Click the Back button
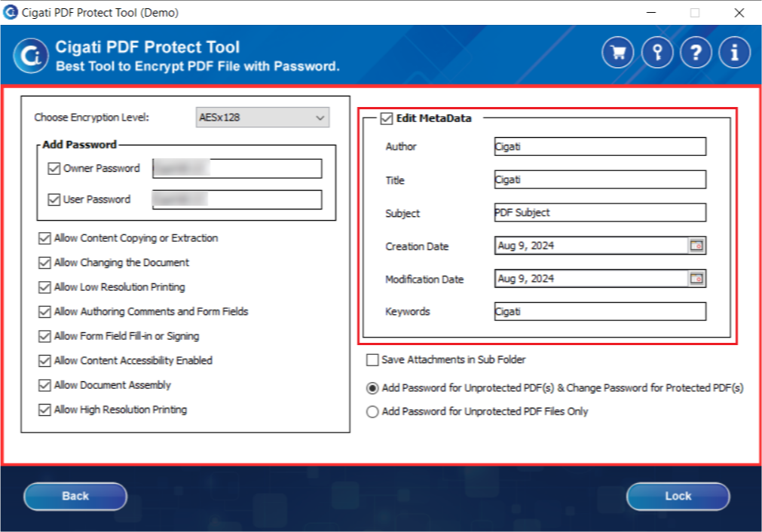This screenshot has width=762, height=532. pos(75,496)
